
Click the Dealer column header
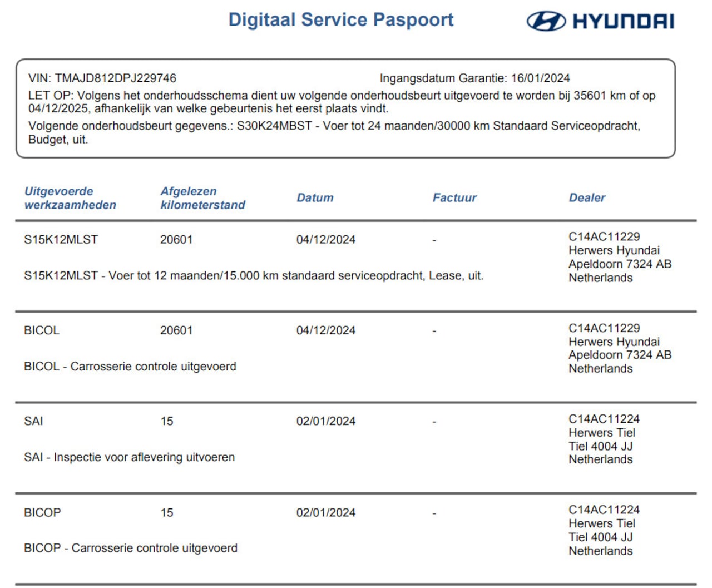587,198
